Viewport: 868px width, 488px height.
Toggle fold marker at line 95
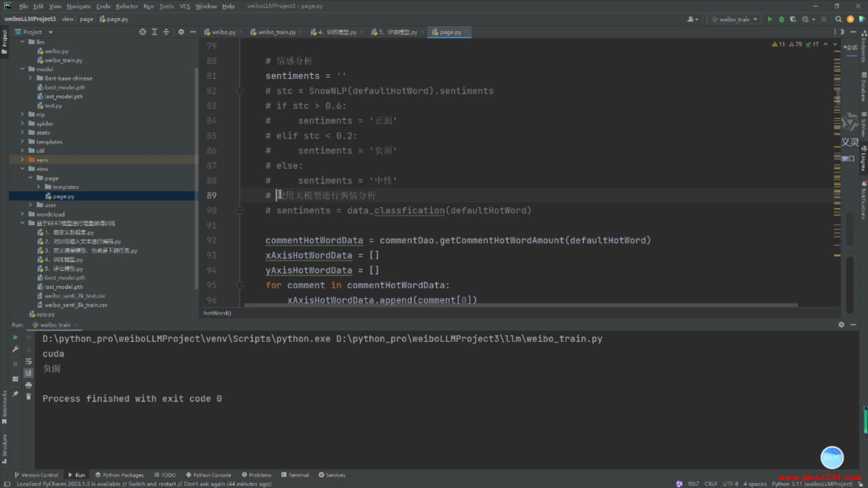point(240,285)
